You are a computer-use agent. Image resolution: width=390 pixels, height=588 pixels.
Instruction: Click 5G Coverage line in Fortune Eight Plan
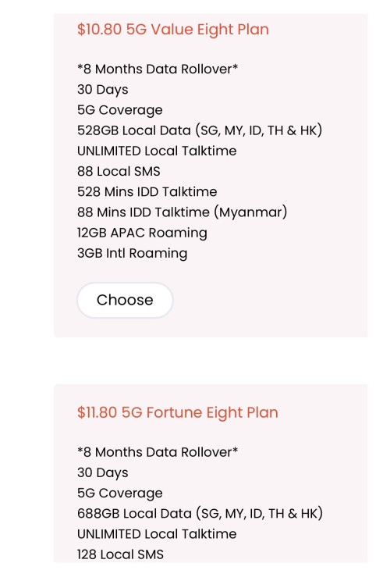point(120,494)
